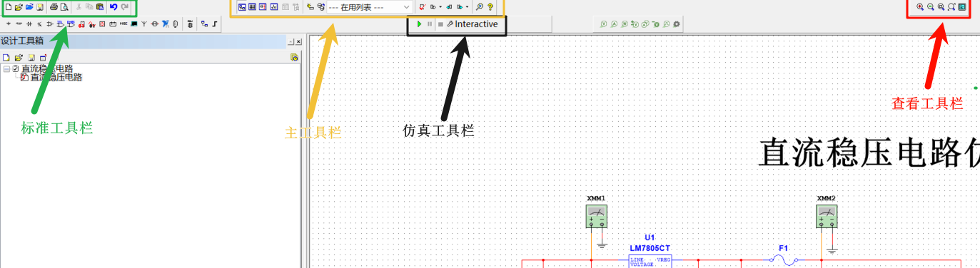
Task: Pause the running simulation
Action: tap(430, 24)
